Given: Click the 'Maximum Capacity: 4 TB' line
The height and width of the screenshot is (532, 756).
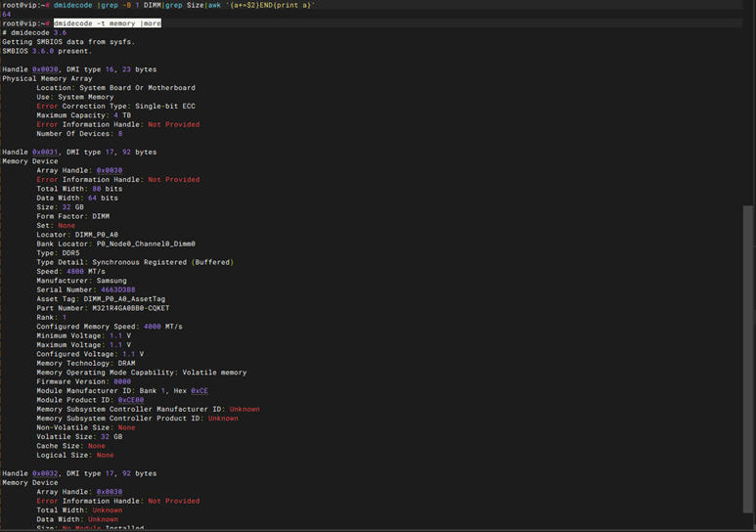Looking at the screenshot, I should [x=83, y=115].
